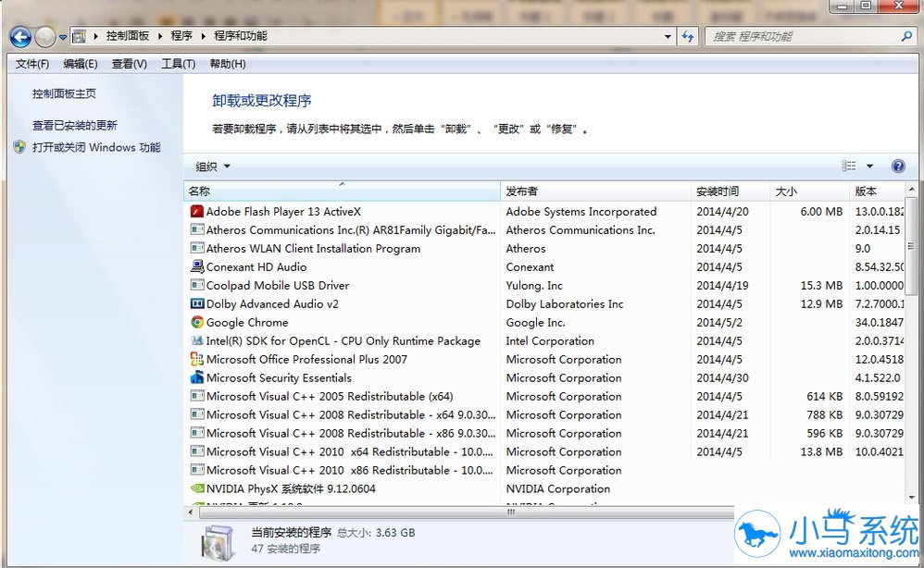Click the search magnifier icon
Viewport: 924px width, 568px height.
(906, 36)
